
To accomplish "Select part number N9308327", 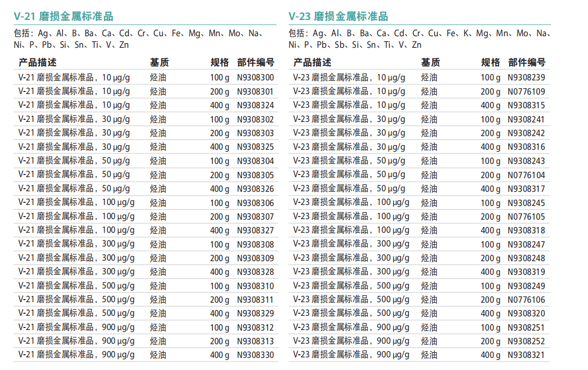I will pos(255,230).
